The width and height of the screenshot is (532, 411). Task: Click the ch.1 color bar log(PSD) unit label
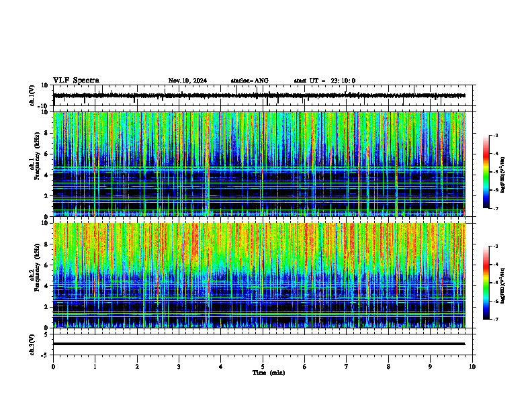[x=503, y=175]
